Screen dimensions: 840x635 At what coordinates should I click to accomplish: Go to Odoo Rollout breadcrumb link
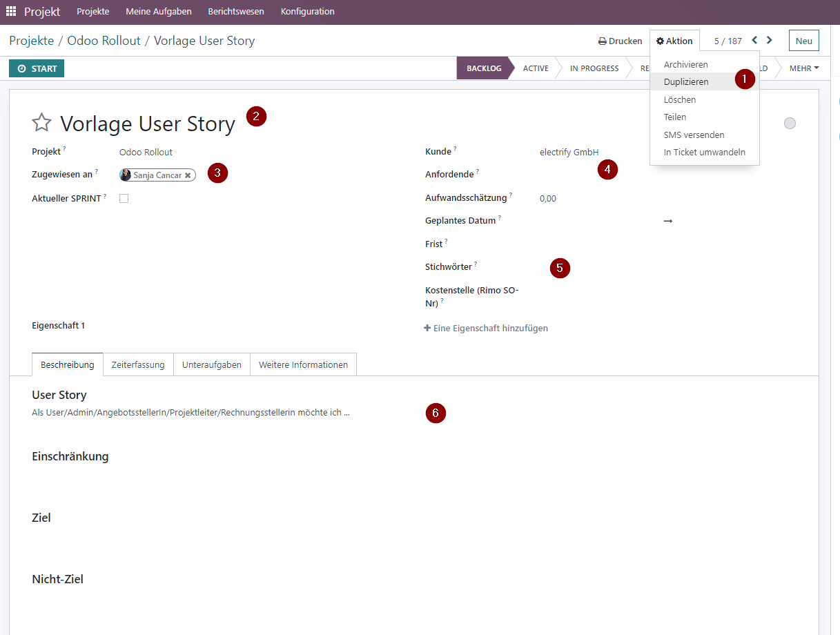pos(104,41)
